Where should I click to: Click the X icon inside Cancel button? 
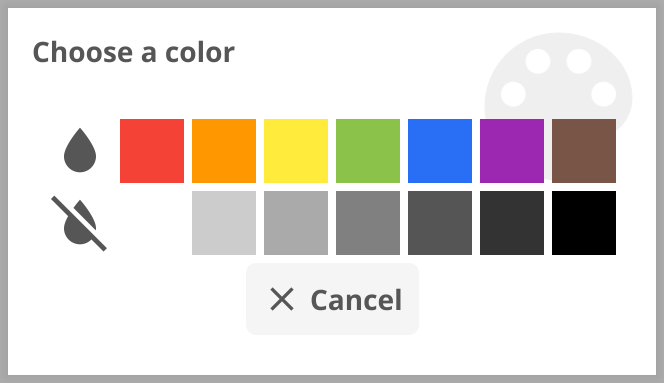coord(282,300)
